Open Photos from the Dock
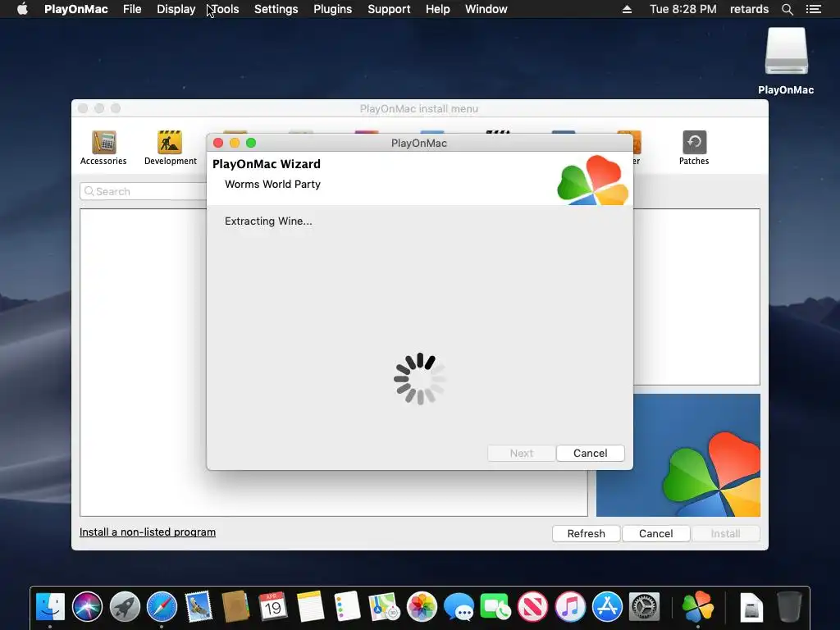Image resolution: width=840 pixels, height=630 pixels. click(422, 607)
